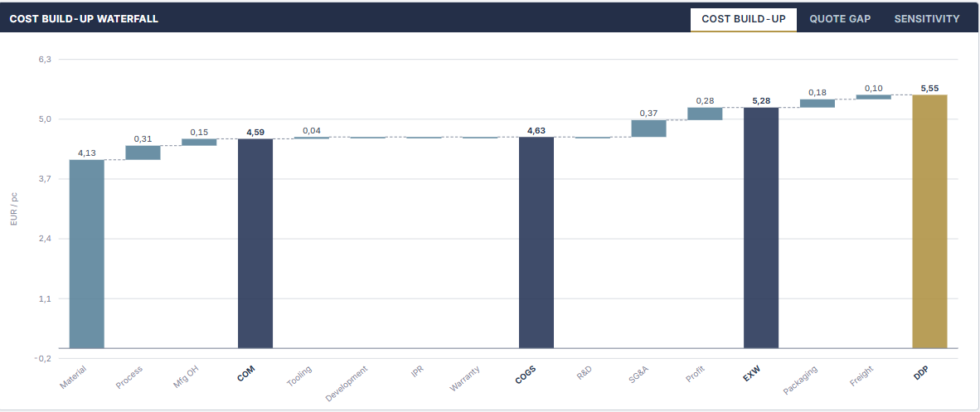Click the Freight axis label
Image resolution: width=980 pixels, height=412 pixels.
pos(861,376)
